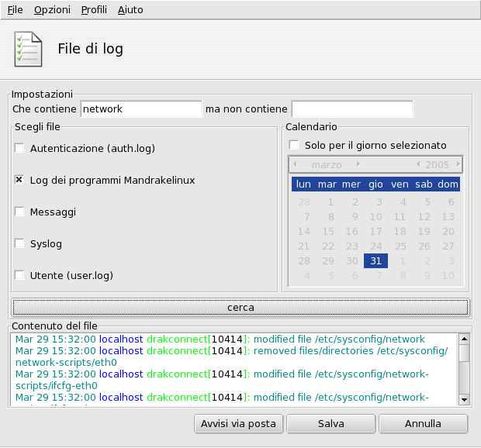
Task: Go to previous month in calendar
Action: pyautogui.click(x=295, y=164)
